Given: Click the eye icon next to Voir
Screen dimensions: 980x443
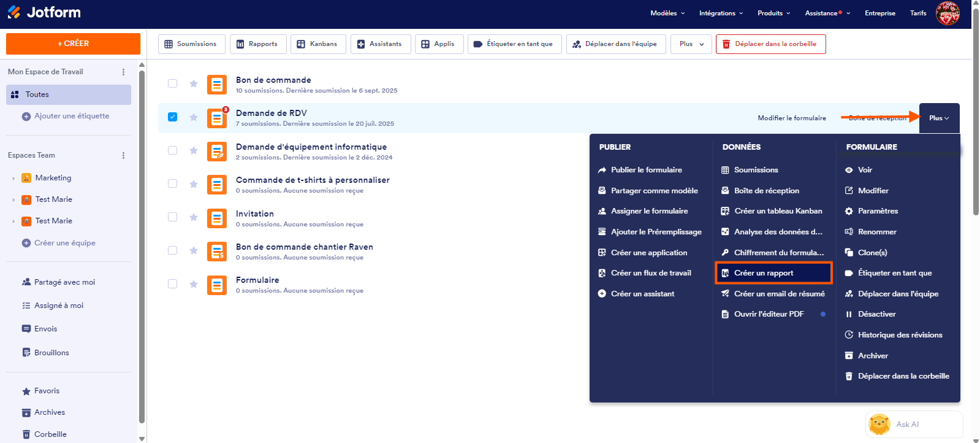Looking at the screenshot, I should click(849, 170).
